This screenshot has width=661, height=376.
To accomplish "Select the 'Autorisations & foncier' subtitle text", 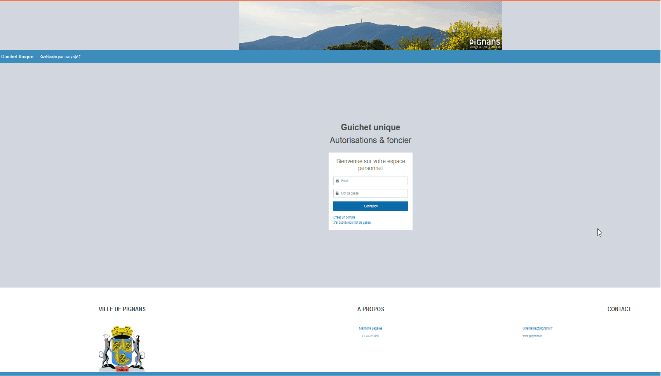I will pos(370,140).
